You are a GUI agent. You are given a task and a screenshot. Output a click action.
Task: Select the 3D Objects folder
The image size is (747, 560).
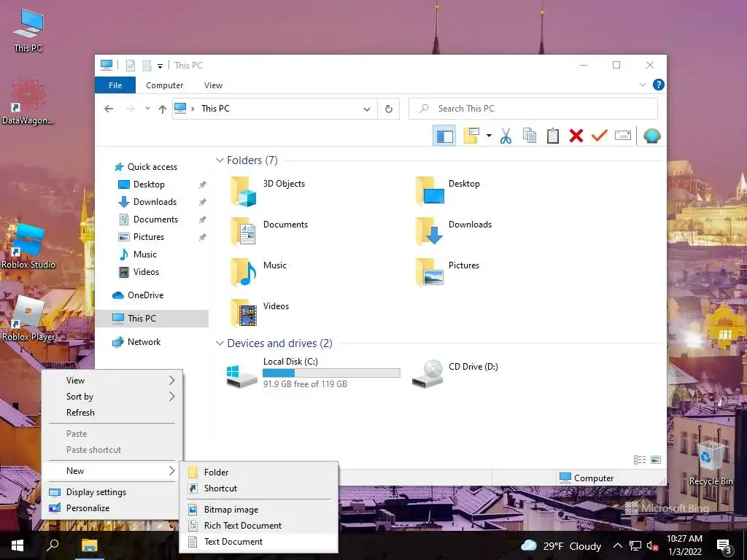click(x=267, y=191)
